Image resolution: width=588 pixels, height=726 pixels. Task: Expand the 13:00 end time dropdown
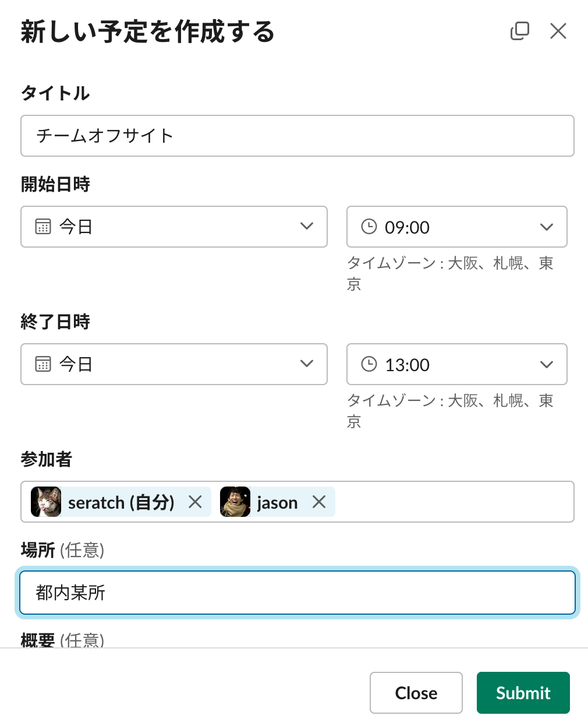click(x=546, y=365)
